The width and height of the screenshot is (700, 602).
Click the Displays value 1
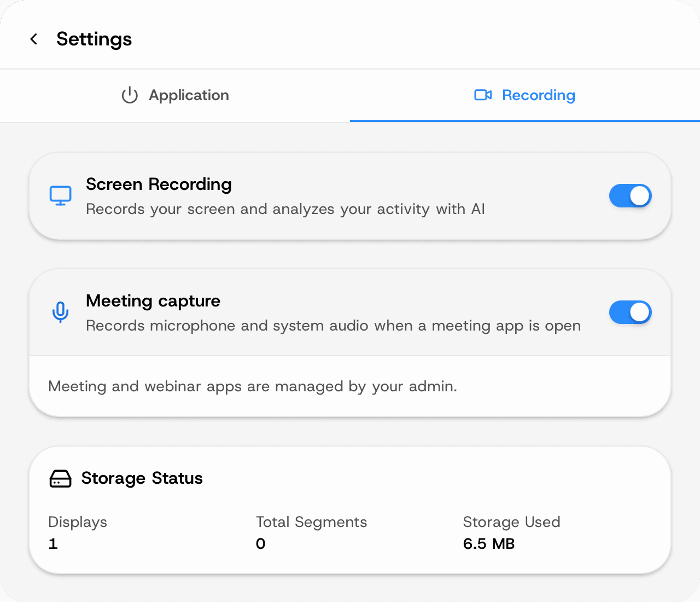(53, 544)
